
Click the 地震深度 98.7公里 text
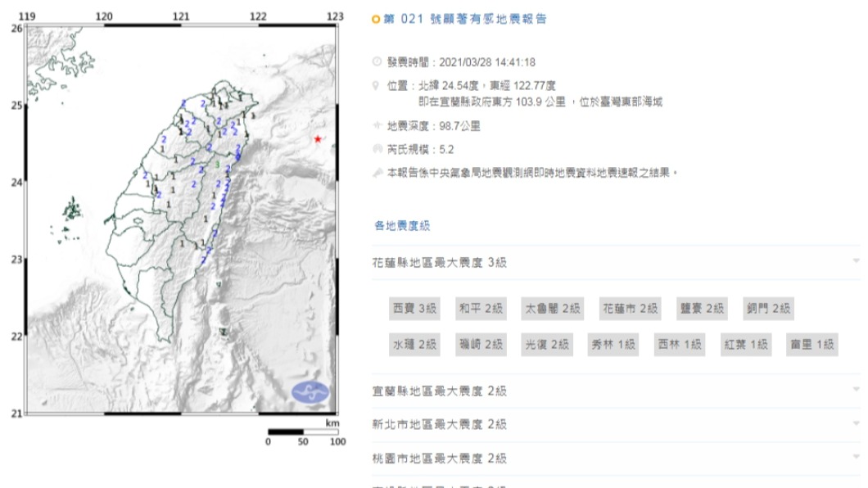coord(433,126)
